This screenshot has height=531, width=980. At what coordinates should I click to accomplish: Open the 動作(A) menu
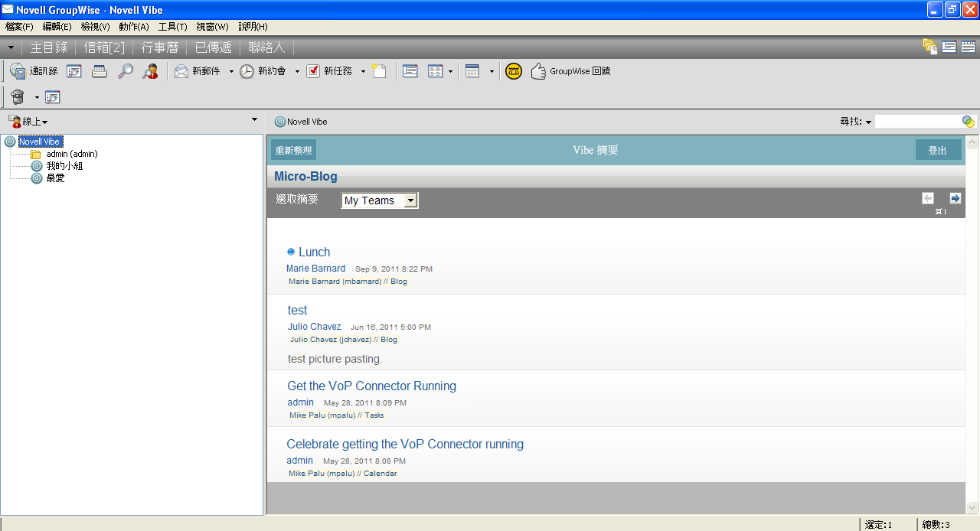point(134,27)
